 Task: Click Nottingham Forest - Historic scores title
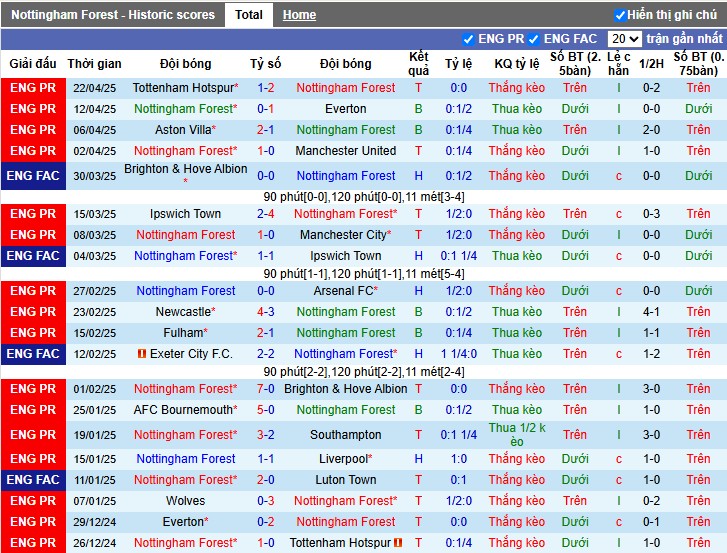tap(113, 15)
